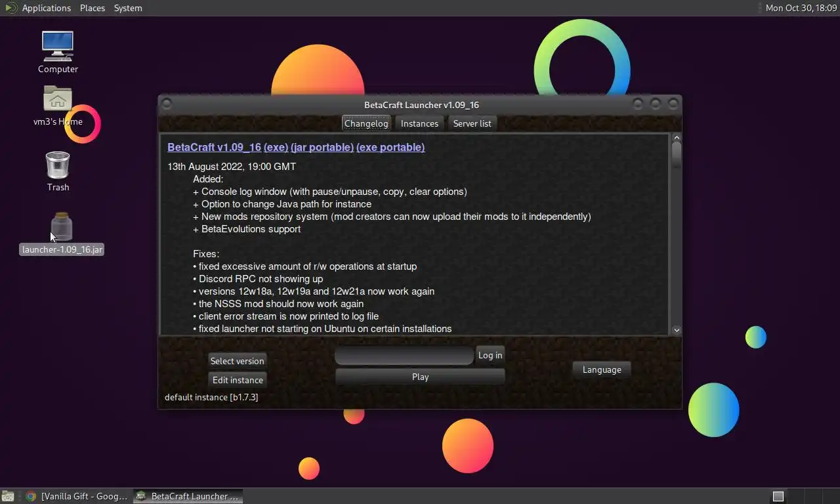Click the username input field
This screenshot has height=504, width=840.
coord(404,355)
